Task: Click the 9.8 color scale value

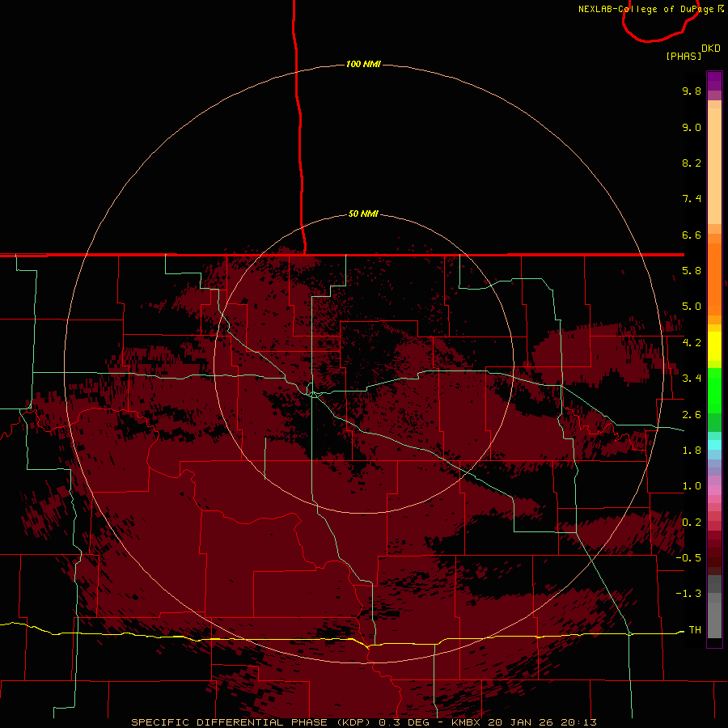Action: 692,91
